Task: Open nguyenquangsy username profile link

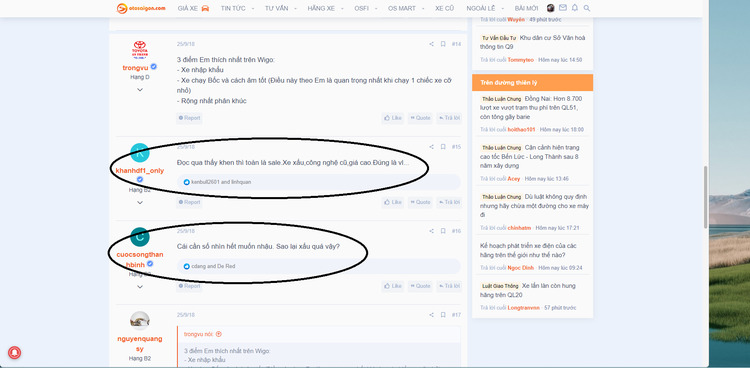Action: (140, 344)
